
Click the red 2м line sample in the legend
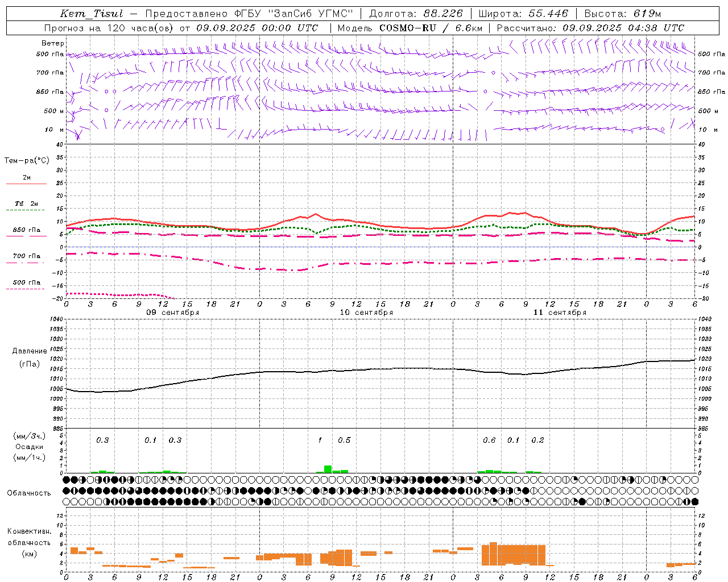[26, 184]
